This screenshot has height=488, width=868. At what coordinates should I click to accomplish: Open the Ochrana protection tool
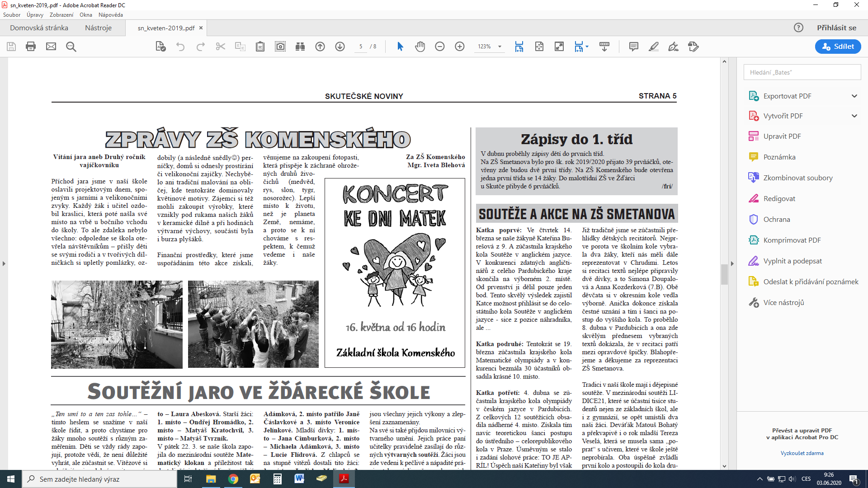click(777, 219)
